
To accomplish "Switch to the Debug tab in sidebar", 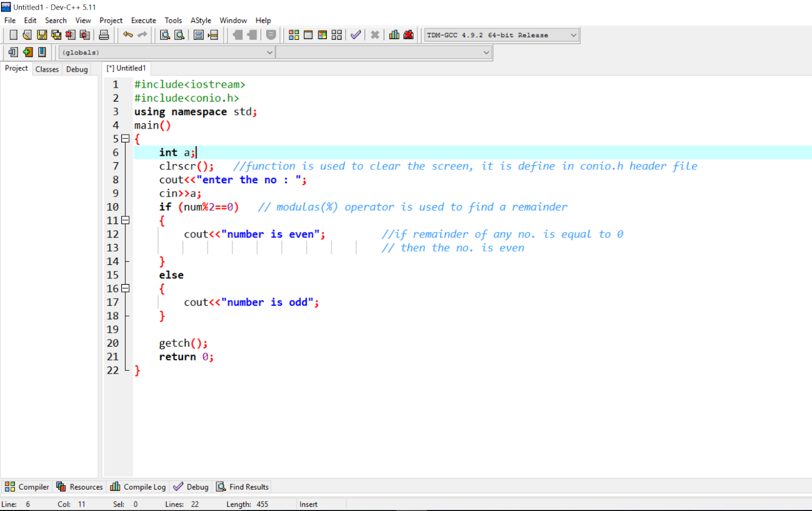I will 76,69.
